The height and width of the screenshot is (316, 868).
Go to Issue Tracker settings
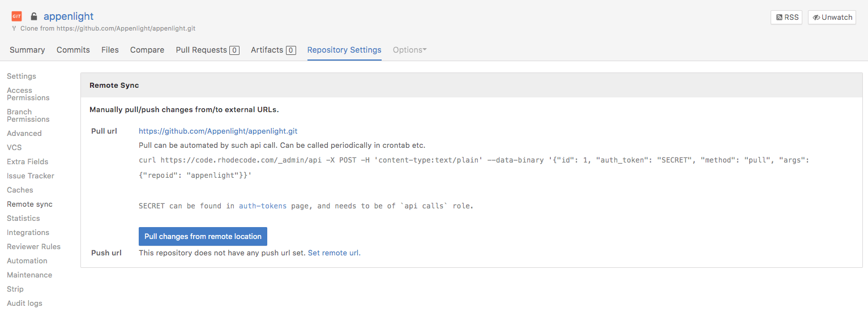tap(29, 176)
